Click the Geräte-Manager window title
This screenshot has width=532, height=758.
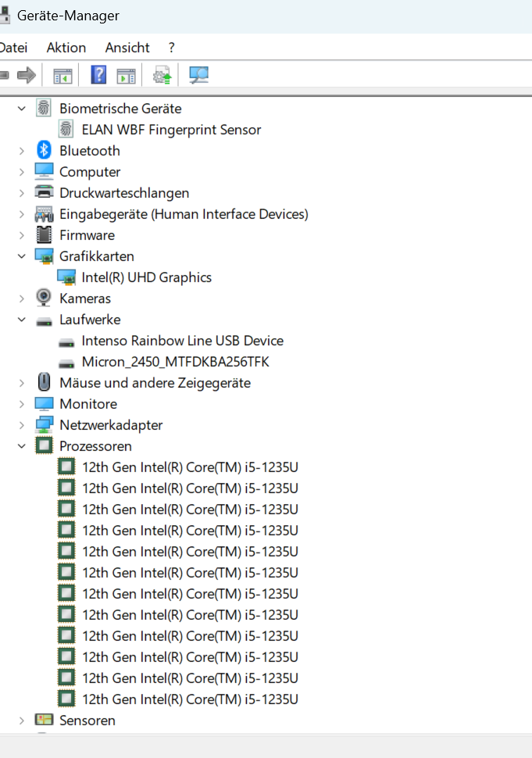68,16
